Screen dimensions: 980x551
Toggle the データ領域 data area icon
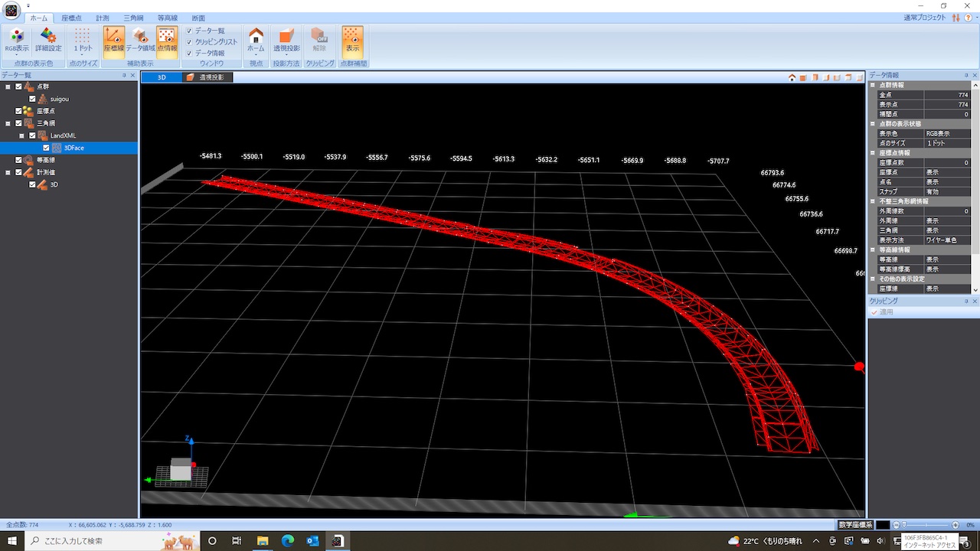click(x=140, y=40)
